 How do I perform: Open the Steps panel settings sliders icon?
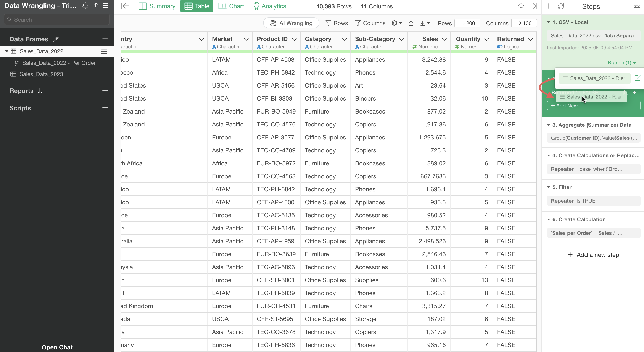(637, 6)
